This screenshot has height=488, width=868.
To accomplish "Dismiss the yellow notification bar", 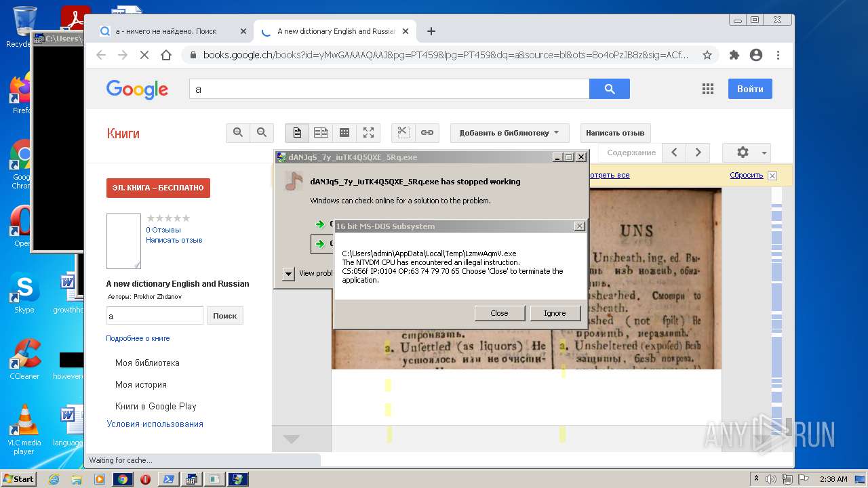I will click(x=772, y=176).
